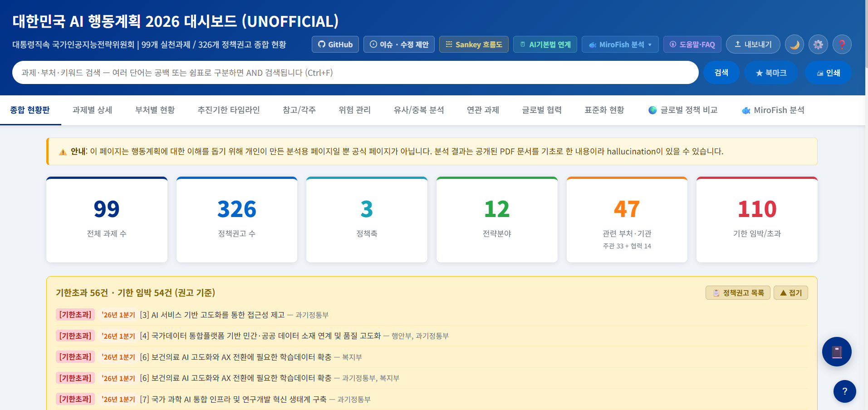Open task [7] 국가 과학 AI 통합 인프라 row
Screen dimensions: 868x410
click(x=431, y=399)
